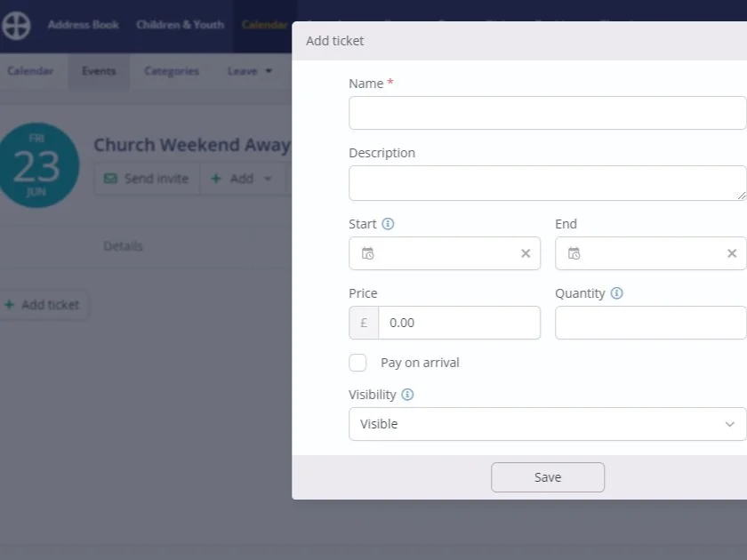Open the End date calendar picker icon
The image size is (747, 560).
574,253
